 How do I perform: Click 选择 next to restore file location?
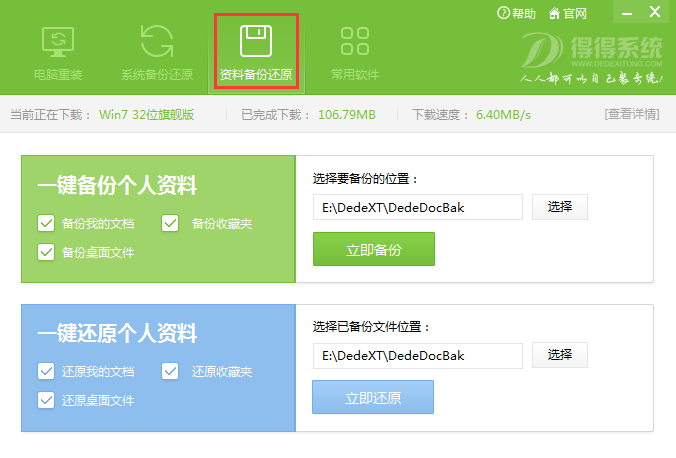tap(560, 355)
